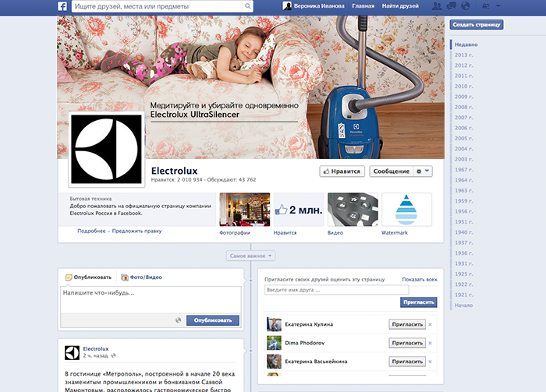The image size is (546, 392).
Task: Click the Нравится like button
Action: [342, 171]
